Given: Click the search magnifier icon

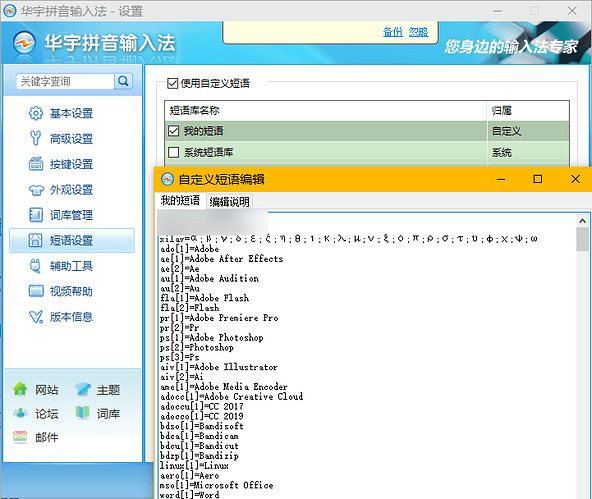Looking at the screenshot, I should click(123, 81).
